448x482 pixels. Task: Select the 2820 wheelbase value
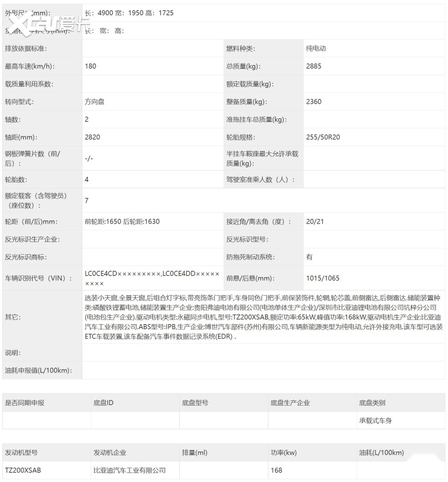[92, 137]
